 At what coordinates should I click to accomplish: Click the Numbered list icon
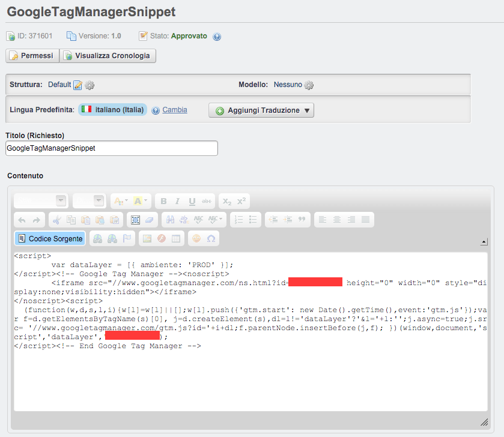(x=238, y=220)
